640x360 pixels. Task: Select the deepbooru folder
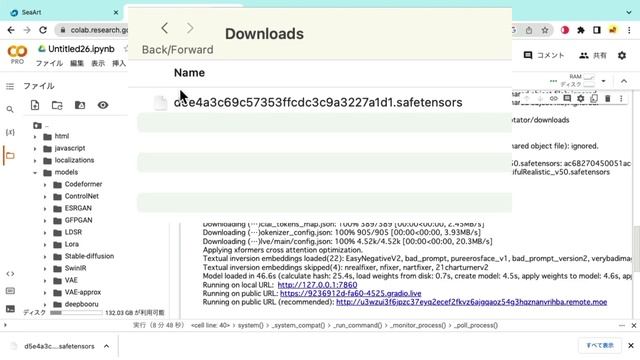click(82, 304)
